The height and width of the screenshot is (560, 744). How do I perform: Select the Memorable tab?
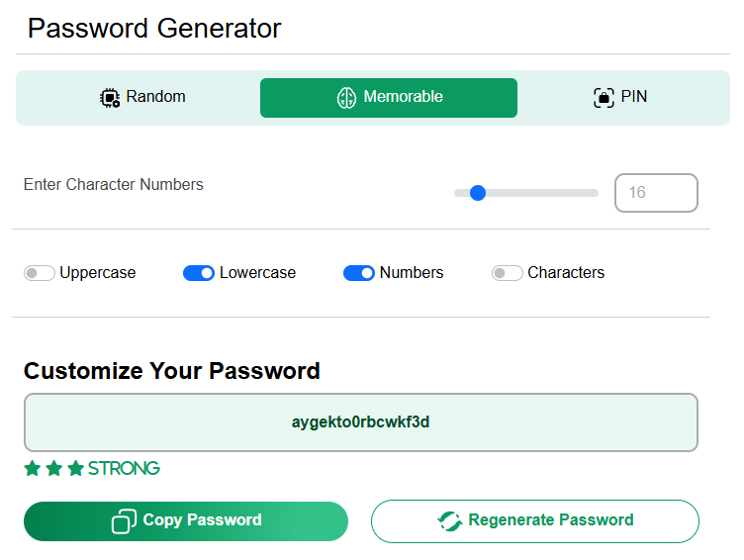(389, 98)
